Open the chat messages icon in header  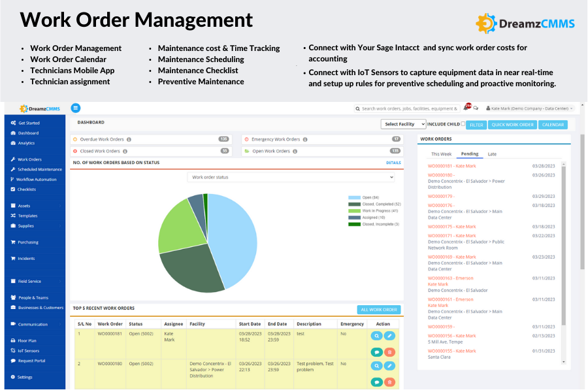coord(476,108)
